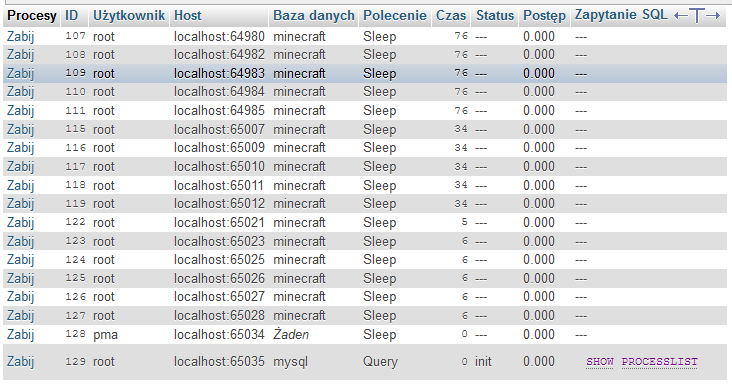Sort by Baza danych column header
The height and width of the screenshot is (390, 732).
[314, 15]
